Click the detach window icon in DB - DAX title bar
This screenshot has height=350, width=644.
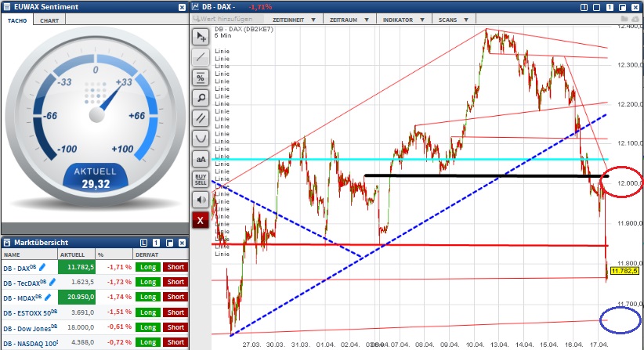(x=623, y=7)
